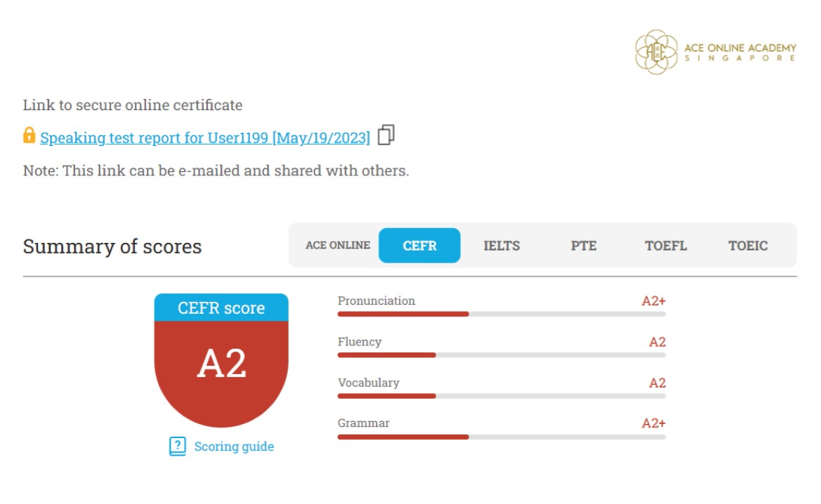The height and width of the screenshot is (504, 821).
Task: Click the Fluency progress bar
Action: [501, 355]
